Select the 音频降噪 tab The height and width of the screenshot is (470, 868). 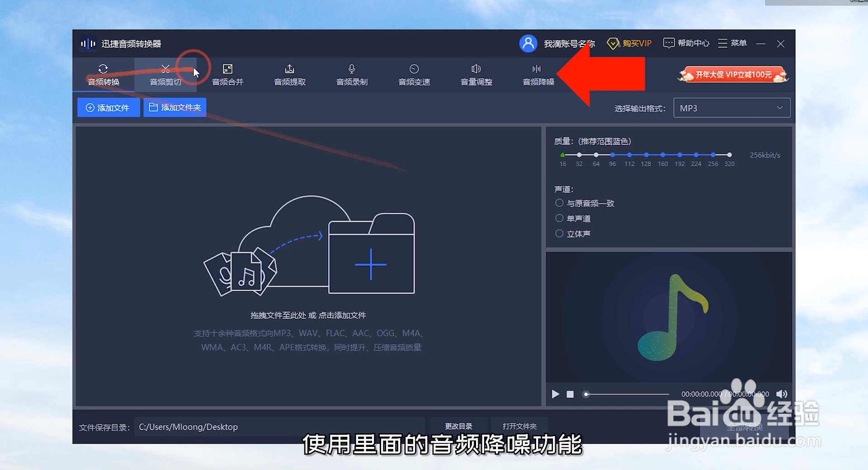pos(538,75)
